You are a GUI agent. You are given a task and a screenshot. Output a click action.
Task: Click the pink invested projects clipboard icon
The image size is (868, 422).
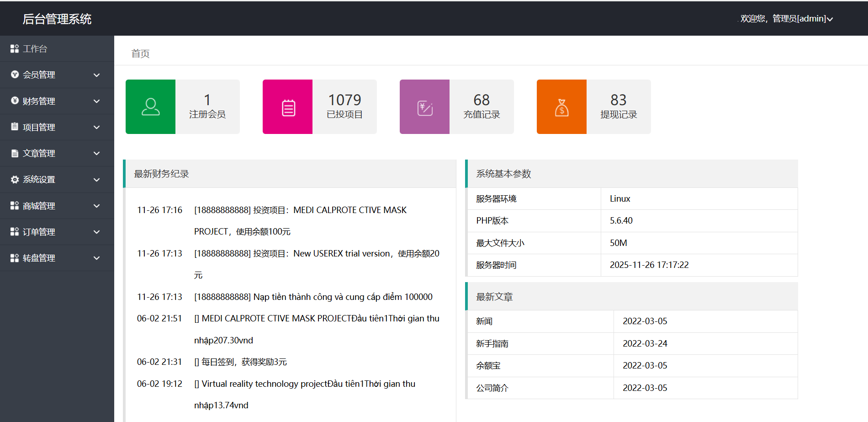click(x=288, y=107)
